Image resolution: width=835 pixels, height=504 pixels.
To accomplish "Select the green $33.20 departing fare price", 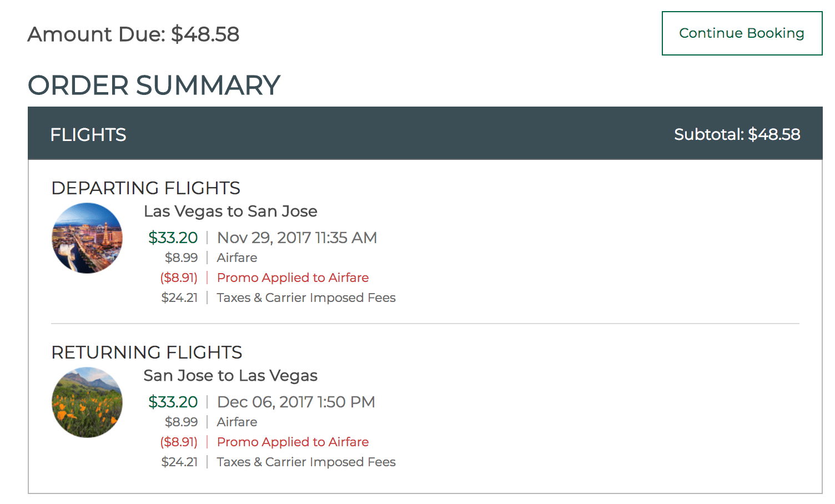I will 173,237.
